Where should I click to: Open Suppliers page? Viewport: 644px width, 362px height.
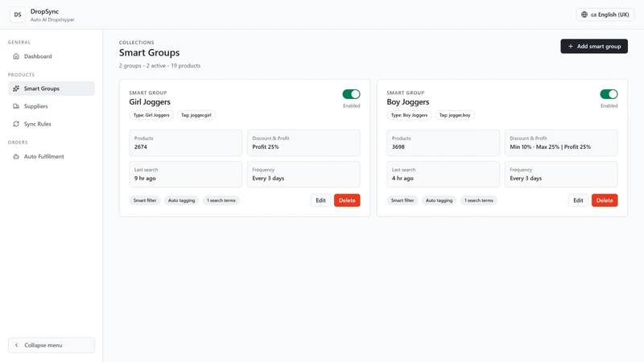point(52,106)
